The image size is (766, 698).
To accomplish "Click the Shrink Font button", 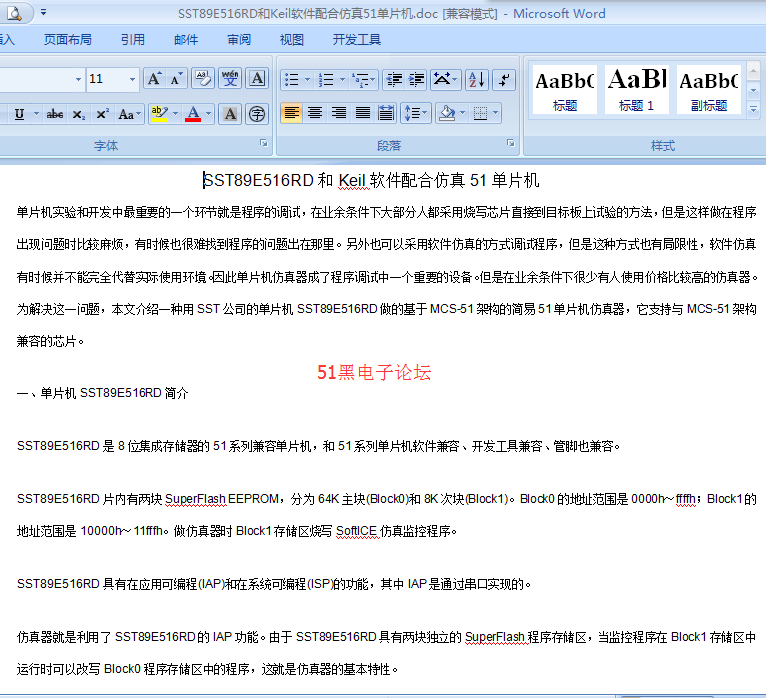I will click(176, 79).
